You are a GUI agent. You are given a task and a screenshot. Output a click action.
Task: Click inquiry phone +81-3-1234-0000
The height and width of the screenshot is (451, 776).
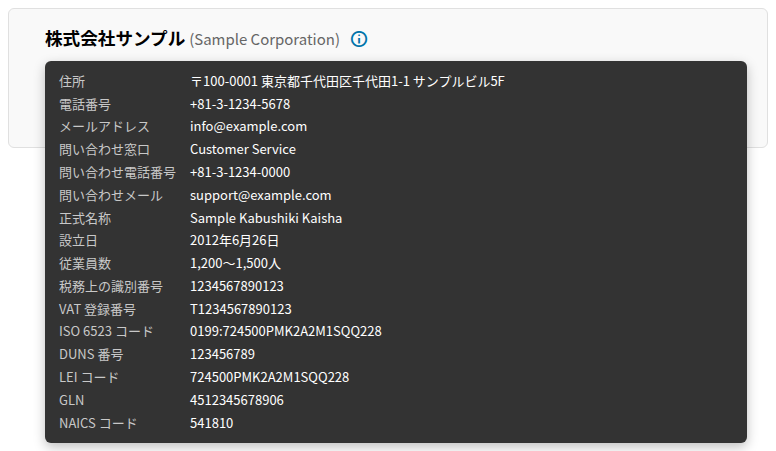240,172
